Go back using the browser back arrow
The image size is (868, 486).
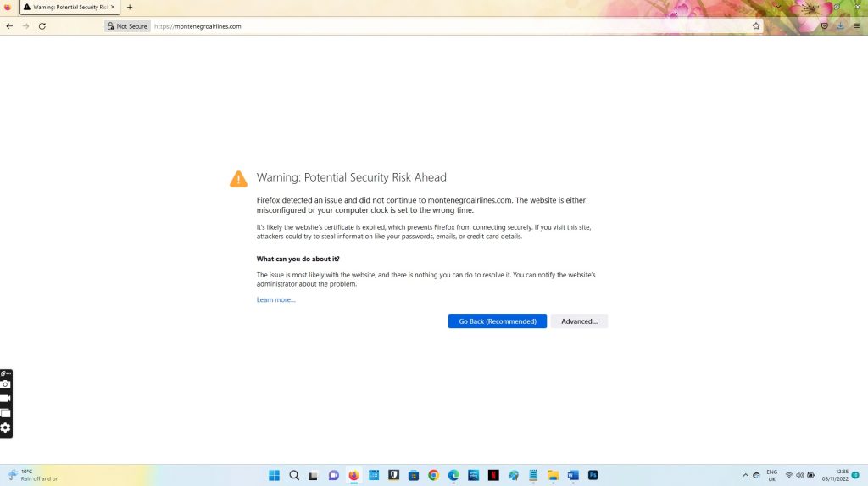pyautogui.click(x=9, y=26)
